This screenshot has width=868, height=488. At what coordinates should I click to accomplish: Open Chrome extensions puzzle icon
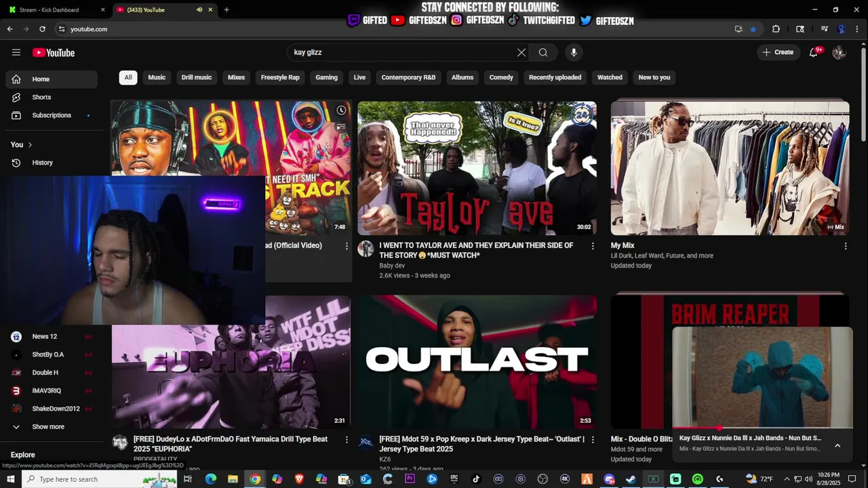(x=776, y=29)
